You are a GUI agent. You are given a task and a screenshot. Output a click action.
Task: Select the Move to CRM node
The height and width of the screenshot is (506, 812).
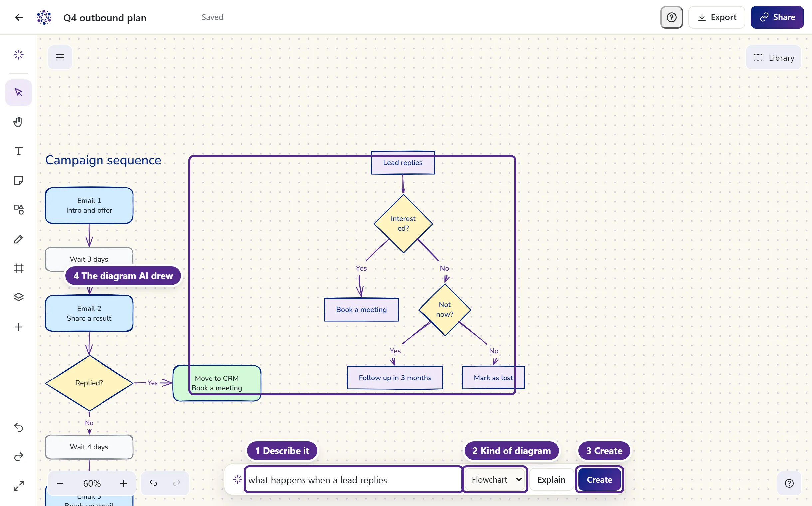217,383
